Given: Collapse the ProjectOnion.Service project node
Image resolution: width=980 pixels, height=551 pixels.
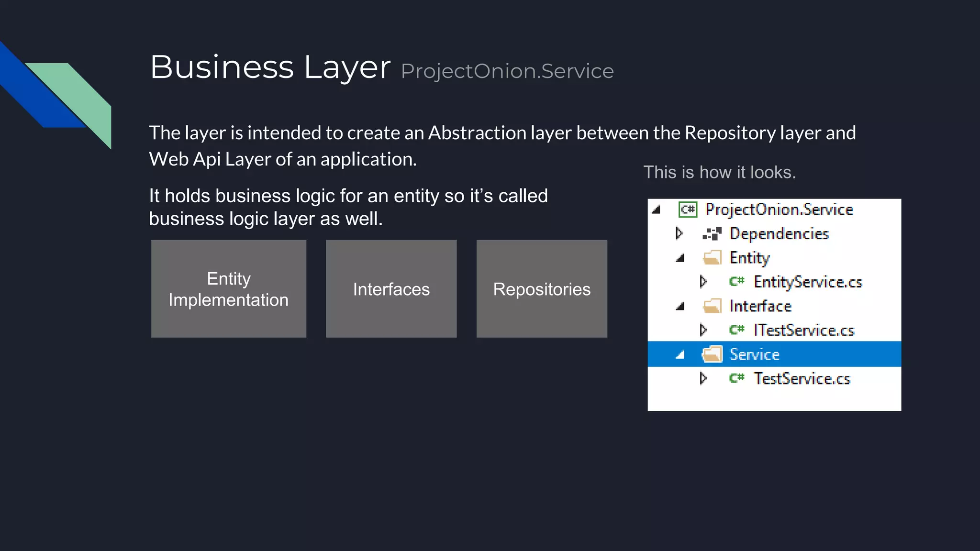Looking at the screenshot, I should tap(656, 210).
